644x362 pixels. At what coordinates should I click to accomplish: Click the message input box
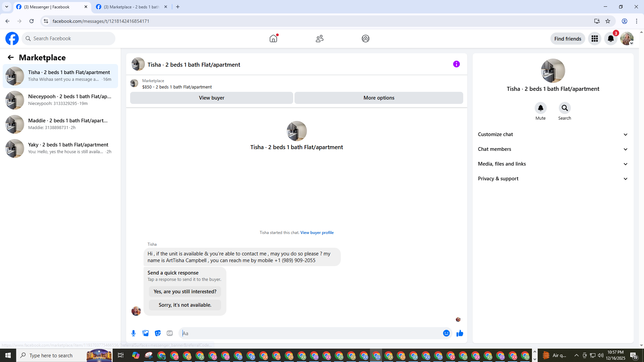tap(310, 333)
